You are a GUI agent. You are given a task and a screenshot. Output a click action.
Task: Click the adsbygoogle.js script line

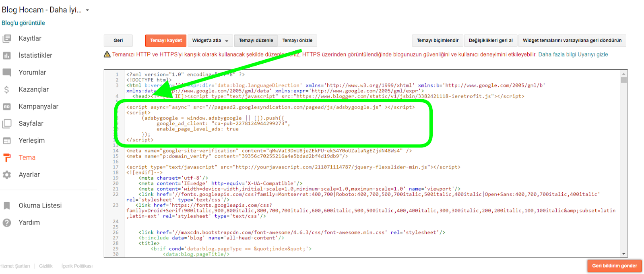coord(270,107)
